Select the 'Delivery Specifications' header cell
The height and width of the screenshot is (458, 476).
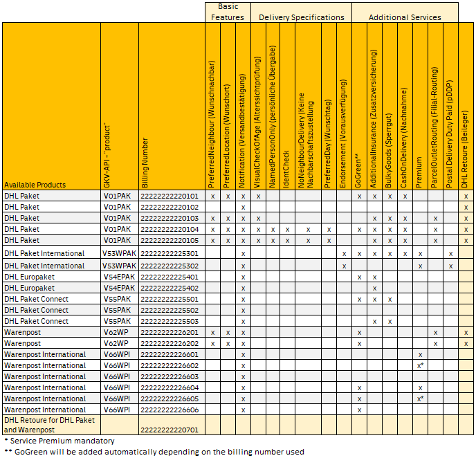(x=300, y=17)
